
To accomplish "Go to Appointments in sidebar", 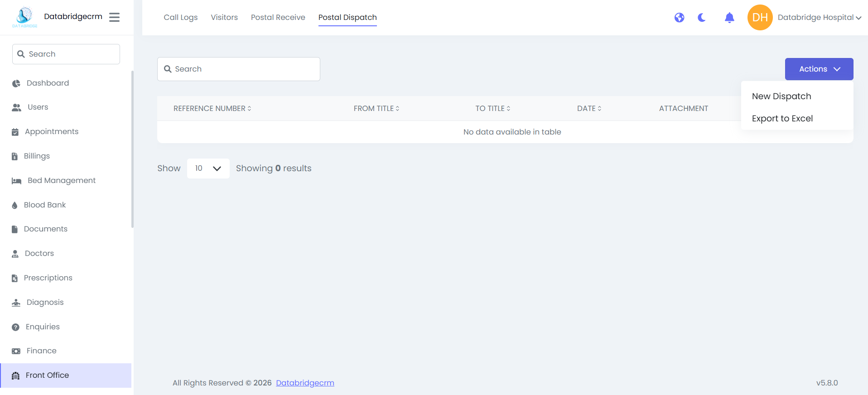I will pos(66,132).
